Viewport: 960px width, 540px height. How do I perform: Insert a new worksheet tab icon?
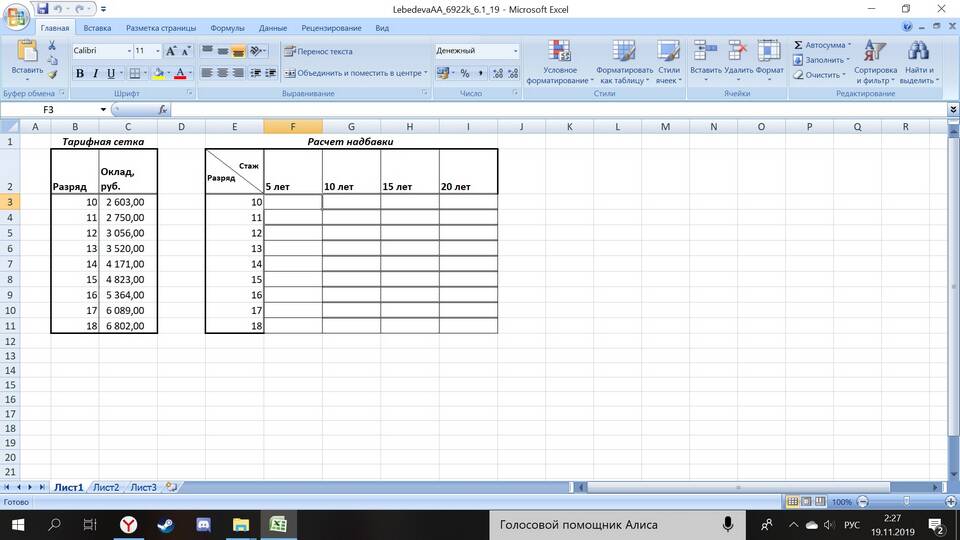click(171, 487)
